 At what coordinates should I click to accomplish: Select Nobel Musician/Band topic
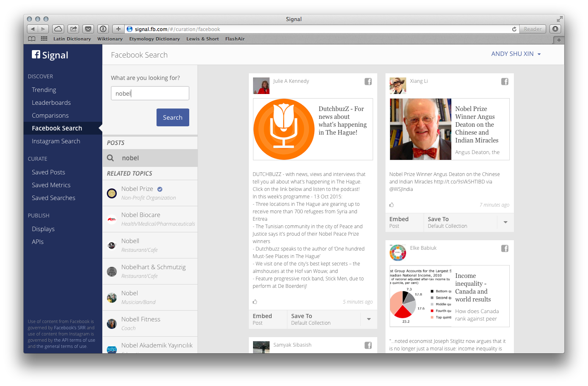[150, 297]
